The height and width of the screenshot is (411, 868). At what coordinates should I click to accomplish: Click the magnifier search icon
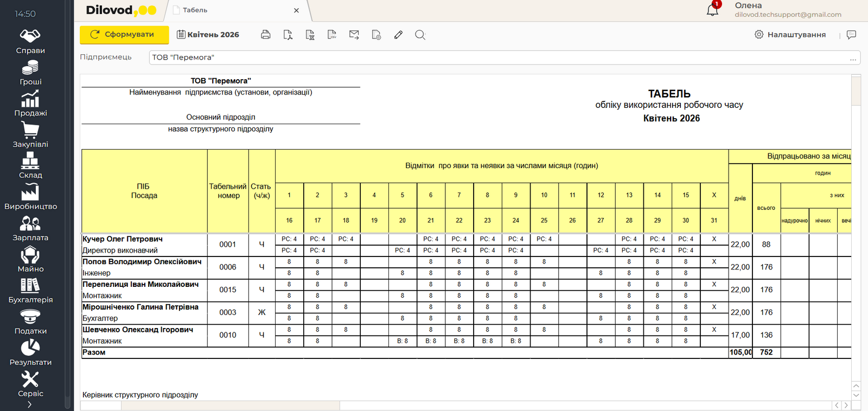click(x=420, y=35)
